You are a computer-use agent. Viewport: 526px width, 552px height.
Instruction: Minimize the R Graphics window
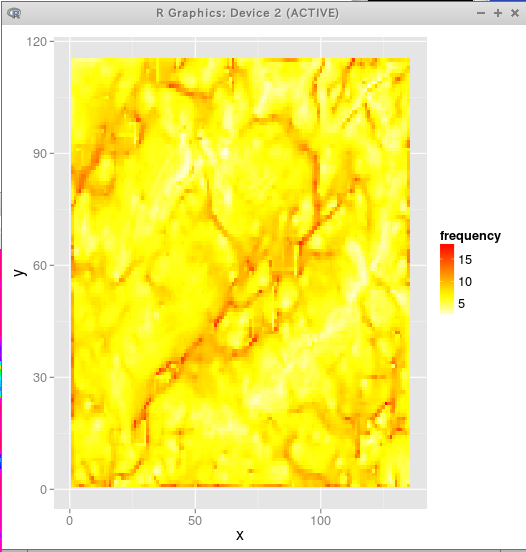[481, 13]
